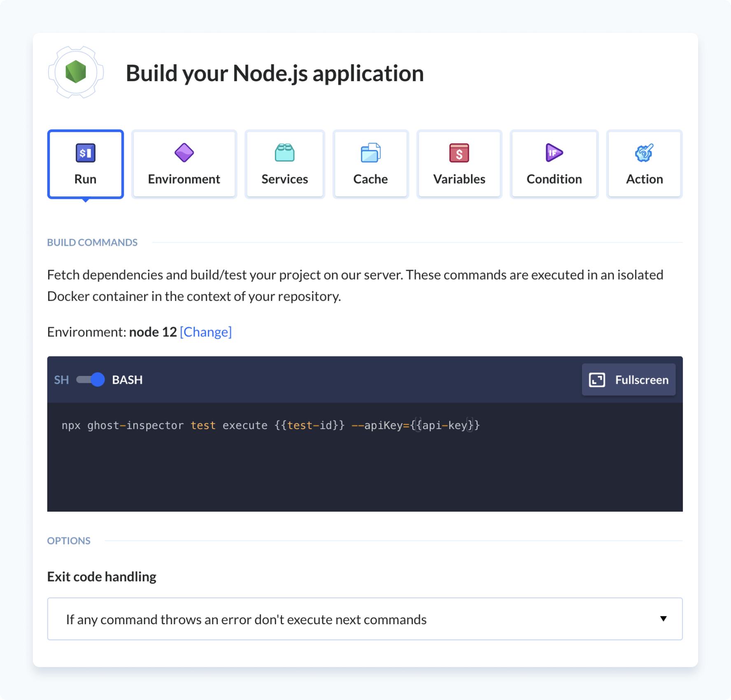Click the dropdown arrow on exit code selector
Image resolution: width=731 pixels, height=700 pixels.
pos(663,619)
